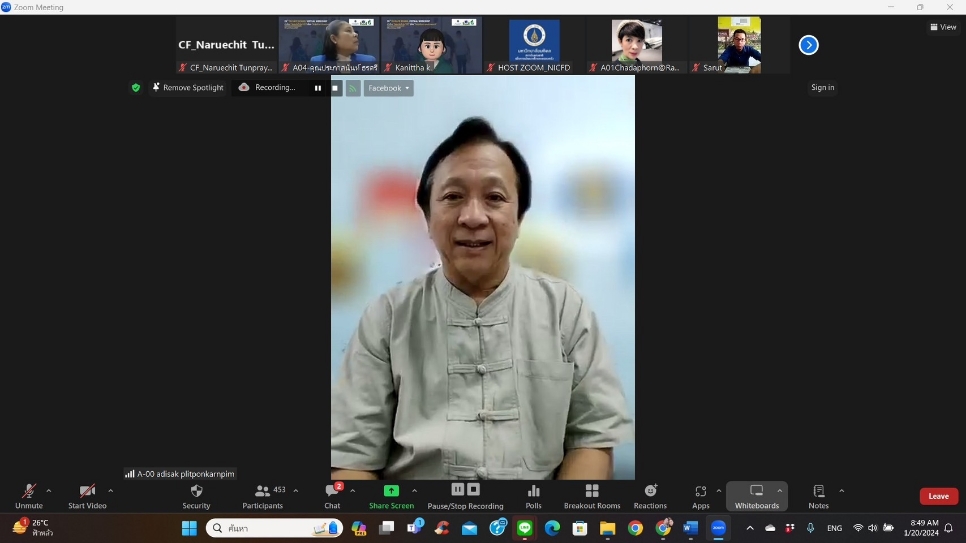Show next participants with blue arrow
This screenshot has height=543, width=966.
(x=808, y=45)
